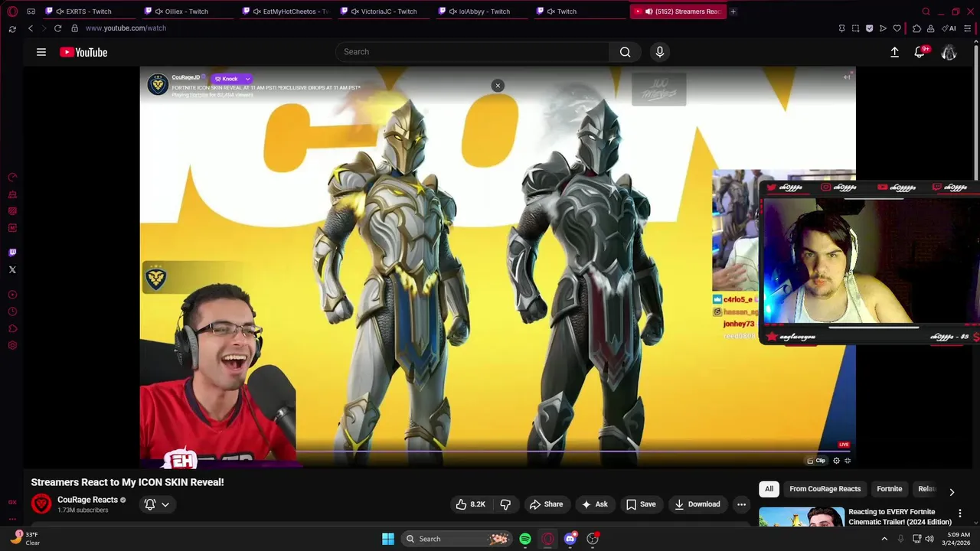Open video player settings gear
This screenshot has height=551, width=980.
click(x=836, y=461)
